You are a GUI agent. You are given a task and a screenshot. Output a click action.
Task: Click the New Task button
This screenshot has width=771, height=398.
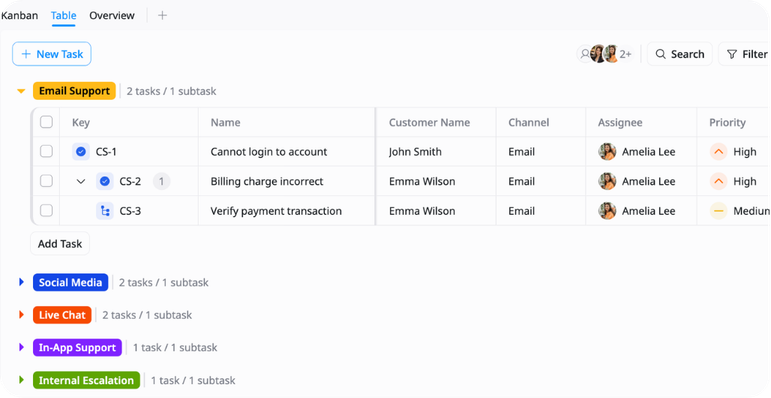[x=52, y=54]
